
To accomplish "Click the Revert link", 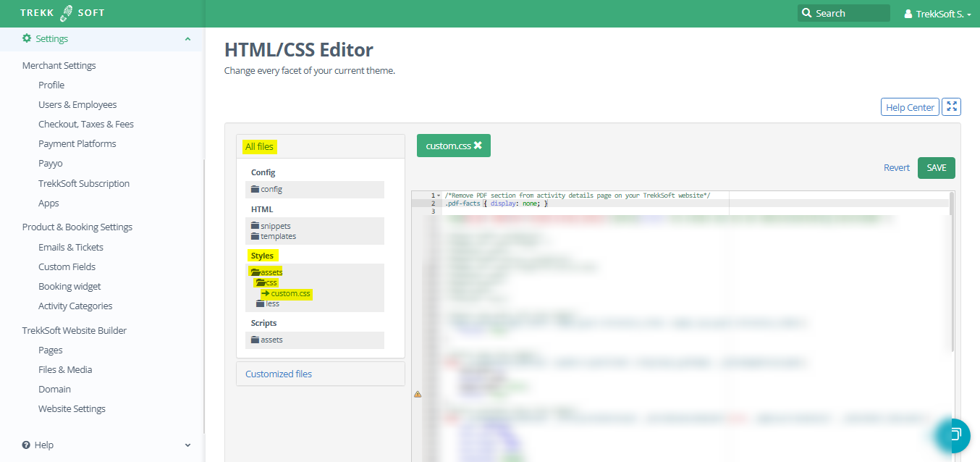I will click(x=896, y=167).
